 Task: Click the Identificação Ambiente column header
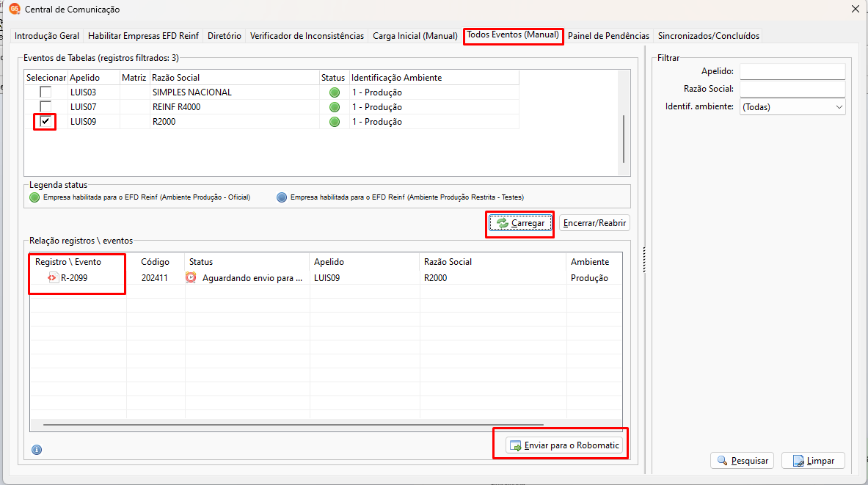(x=434, y=78)
